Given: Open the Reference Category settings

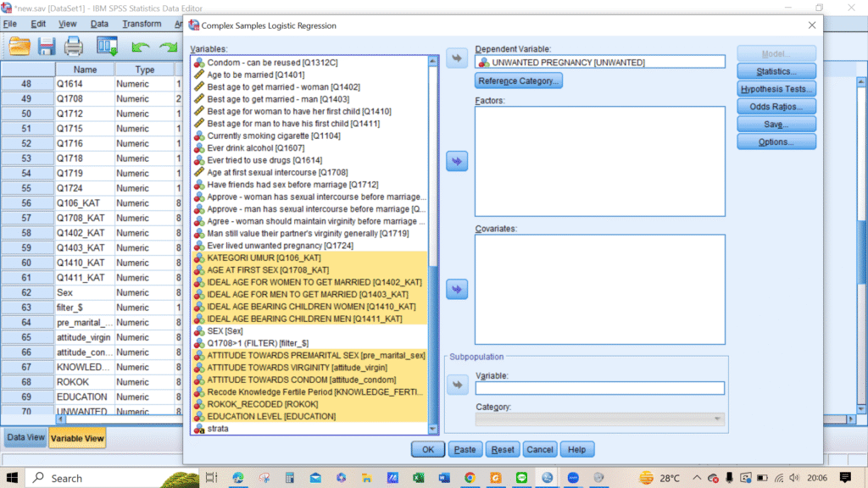Looking at the screenshot, I should click(x=518, y=81).
